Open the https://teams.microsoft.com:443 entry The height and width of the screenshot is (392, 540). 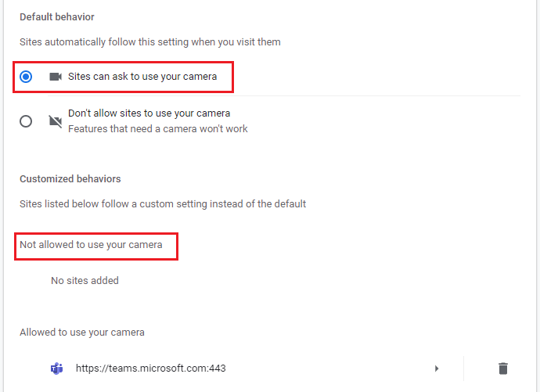(x=150, y=369)
